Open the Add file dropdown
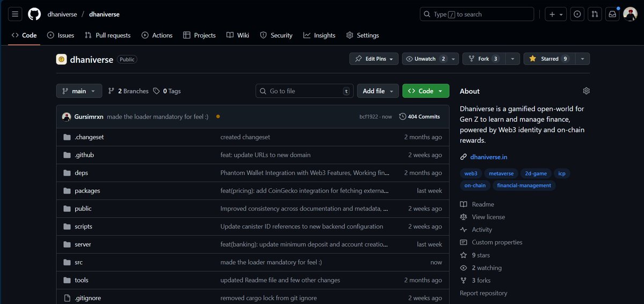Image resolution: width=644 pixels, height=304 pixels. (378, 91)
